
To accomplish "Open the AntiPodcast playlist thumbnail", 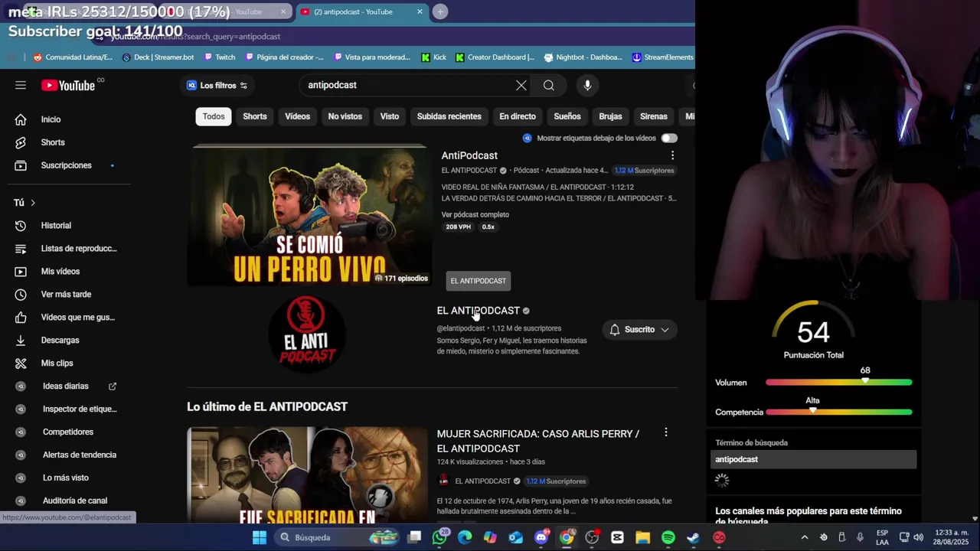I will point(310,216).
